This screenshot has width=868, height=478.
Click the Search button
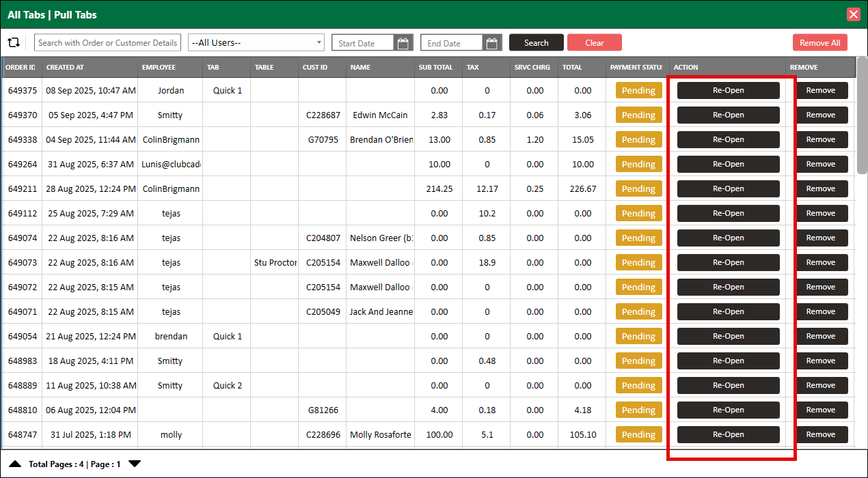click(x=537, y=42)
